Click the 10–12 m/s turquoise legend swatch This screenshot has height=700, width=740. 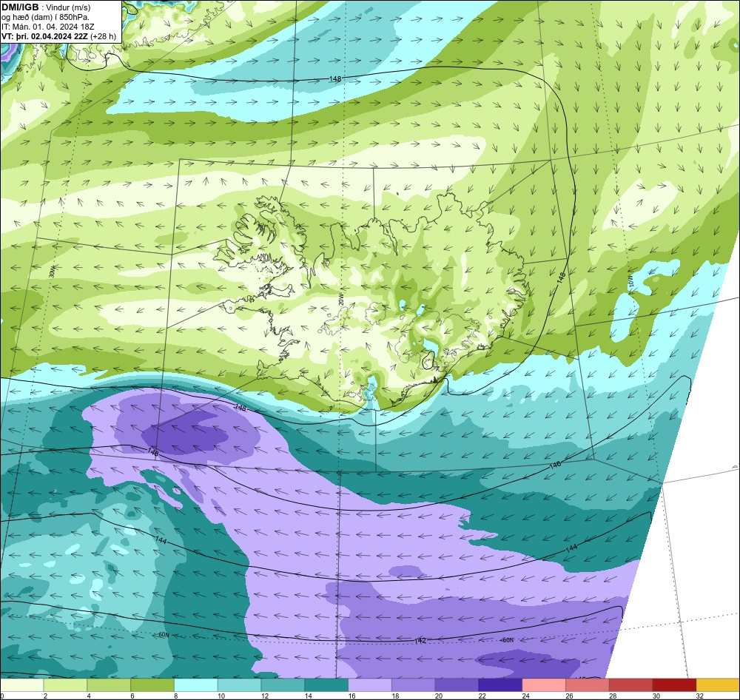click(x=239, y=685)
